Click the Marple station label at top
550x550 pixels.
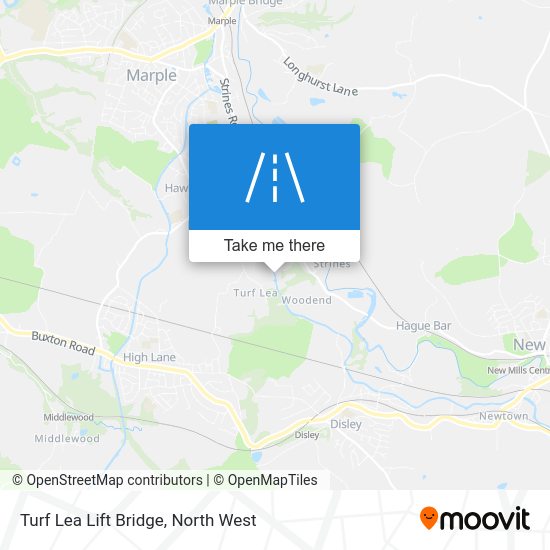coord(222,21)
